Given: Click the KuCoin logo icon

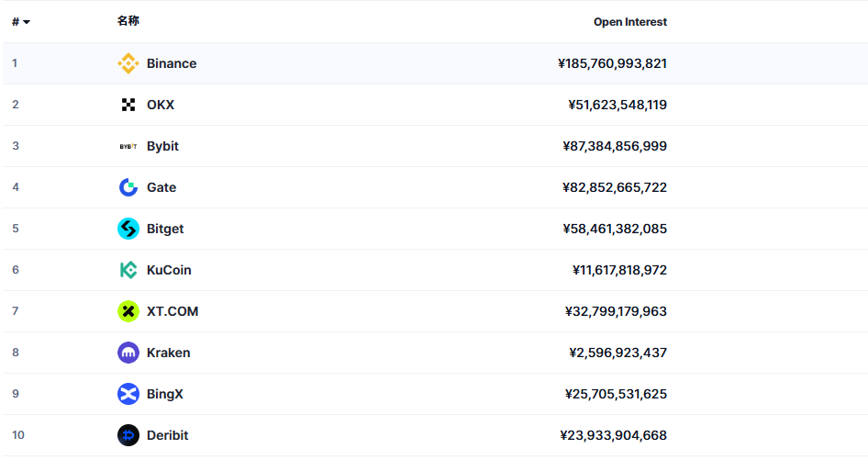Looking at the screenshot, I should (x=128, y=270).
